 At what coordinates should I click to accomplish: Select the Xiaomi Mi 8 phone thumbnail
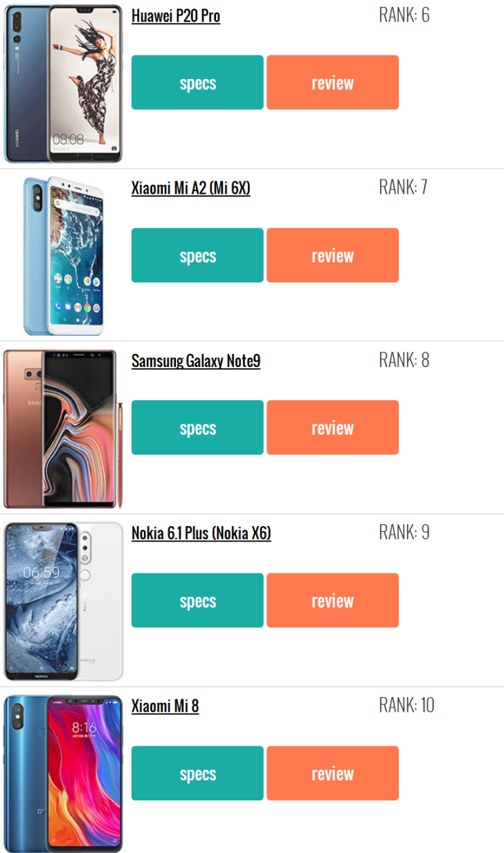coord(63,774)
